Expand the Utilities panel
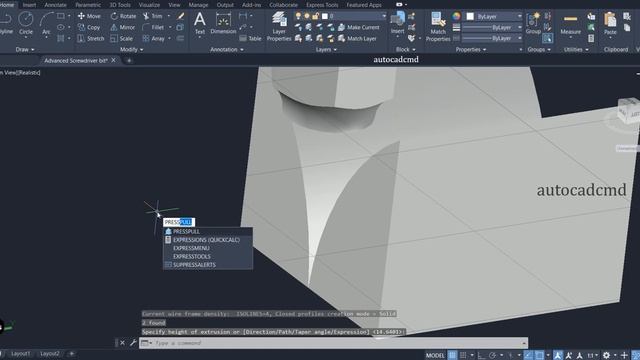This screenshot has width=640, height=360. pos(576,49)
